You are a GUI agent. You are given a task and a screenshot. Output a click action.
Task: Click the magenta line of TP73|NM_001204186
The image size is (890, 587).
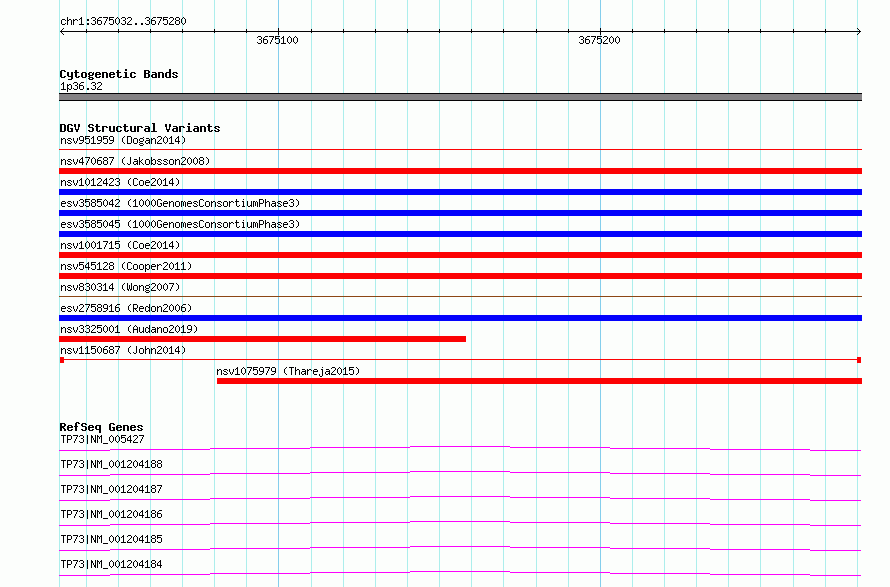[460, 523]
